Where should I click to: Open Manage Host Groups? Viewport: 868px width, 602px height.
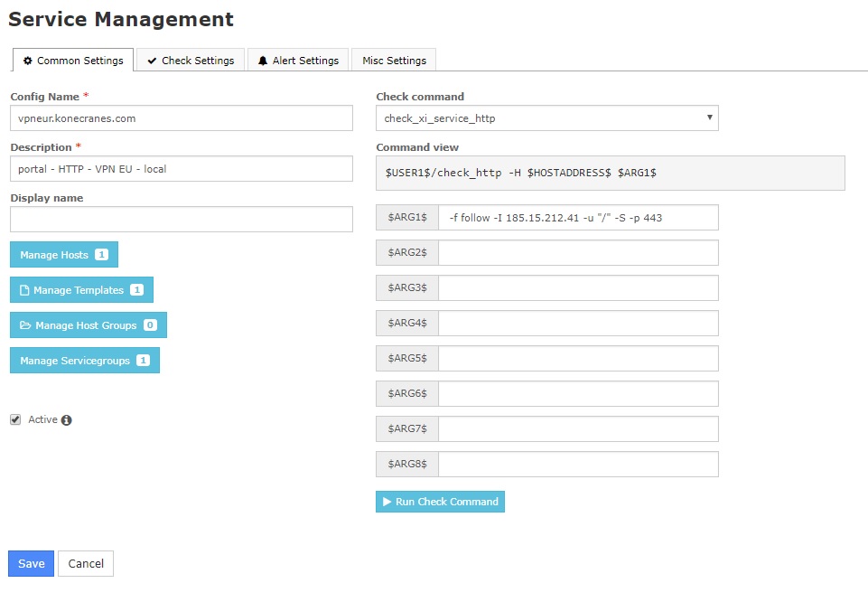tap(89, 325)
